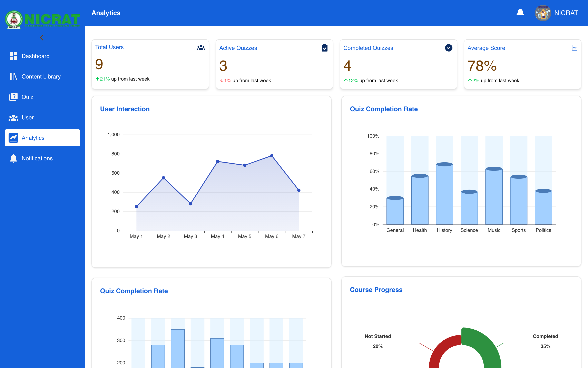Click the red 1% down indicator
The height and width of the screenshot is (368, 588).
point(225,81)
